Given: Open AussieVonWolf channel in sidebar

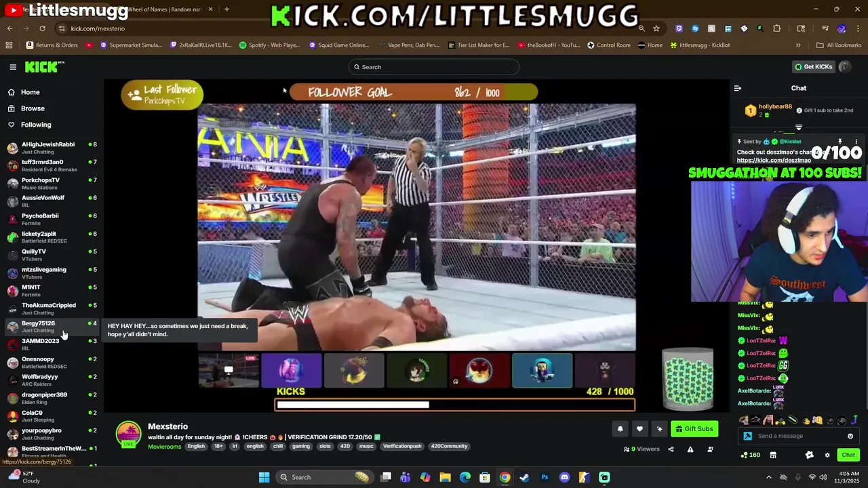Looking at the screenshot, I should point(52,201).
